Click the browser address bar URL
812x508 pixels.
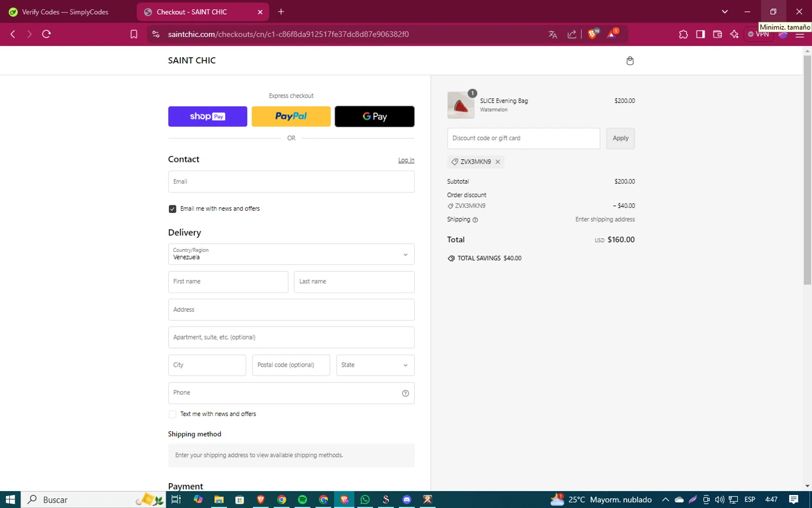click(289, 34)
